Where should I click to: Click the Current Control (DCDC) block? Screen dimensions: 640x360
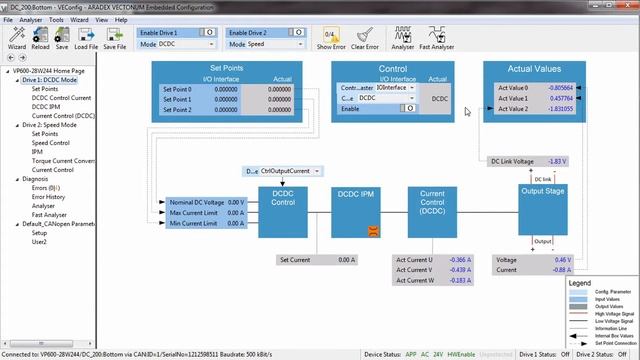coord(432,212)
